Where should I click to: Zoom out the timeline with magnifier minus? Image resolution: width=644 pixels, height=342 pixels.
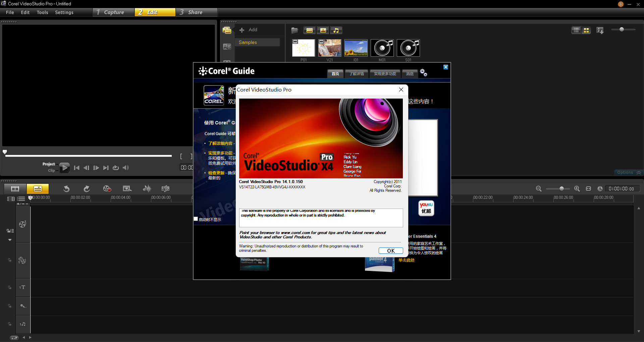539,188
